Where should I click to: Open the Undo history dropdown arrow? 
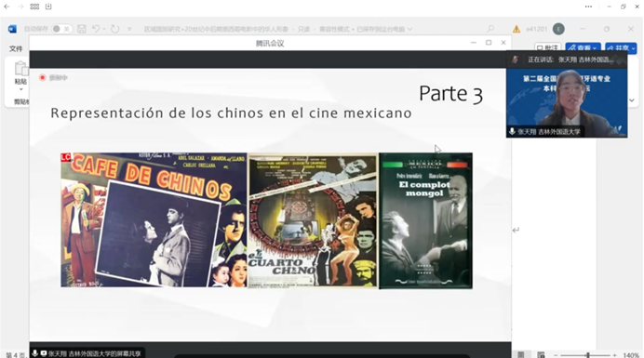104,29
